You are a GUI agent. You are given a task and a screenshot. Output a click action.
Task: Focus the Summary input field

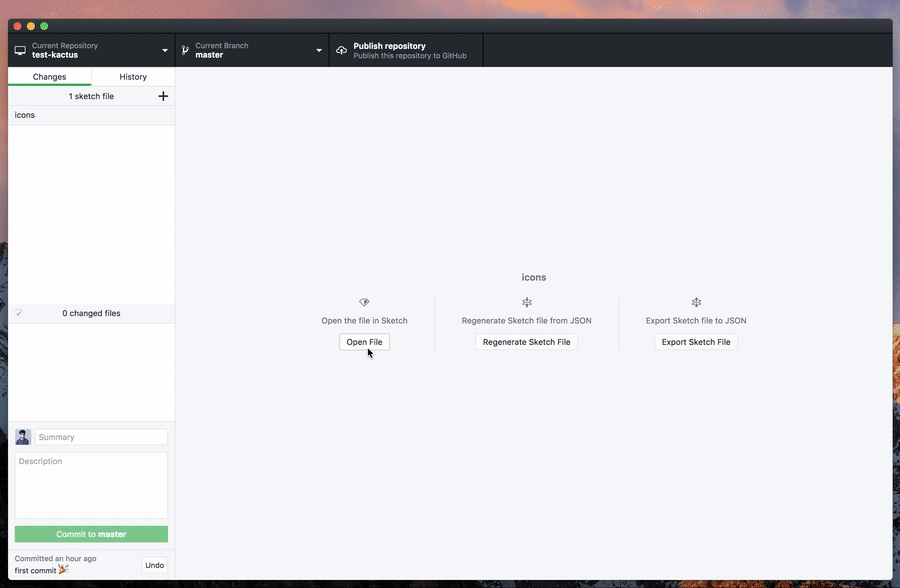point(102,437)
